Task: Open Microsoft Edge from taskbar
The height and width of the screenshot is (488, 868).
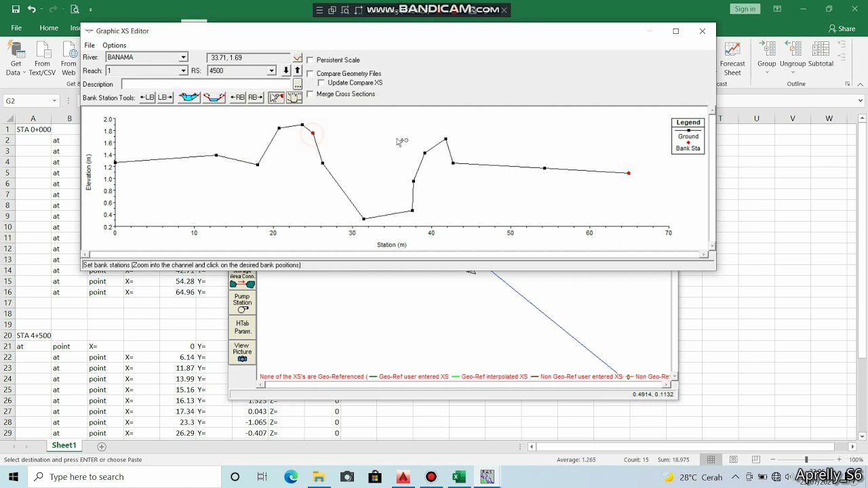Action: point(291,476)
